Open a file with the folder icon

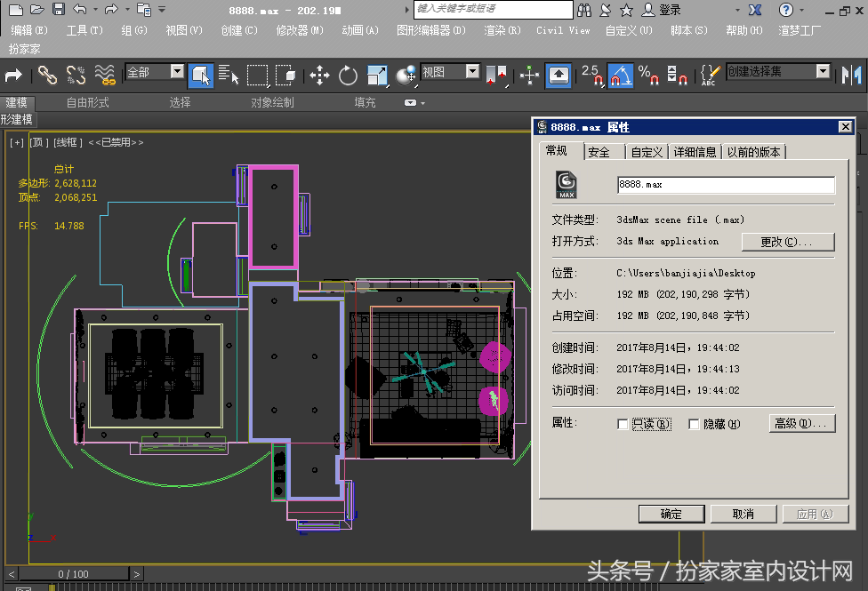click(36, 10)
